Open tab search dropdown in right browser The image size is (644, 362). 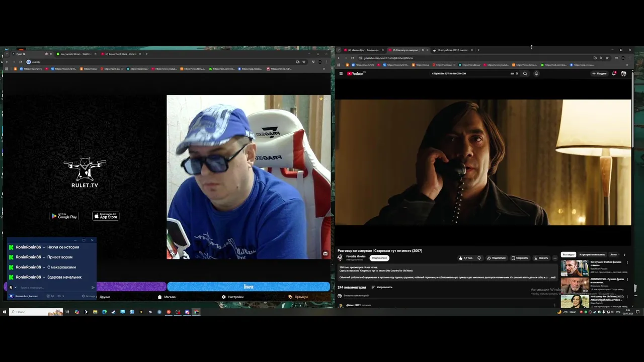(x=339, y=50)
